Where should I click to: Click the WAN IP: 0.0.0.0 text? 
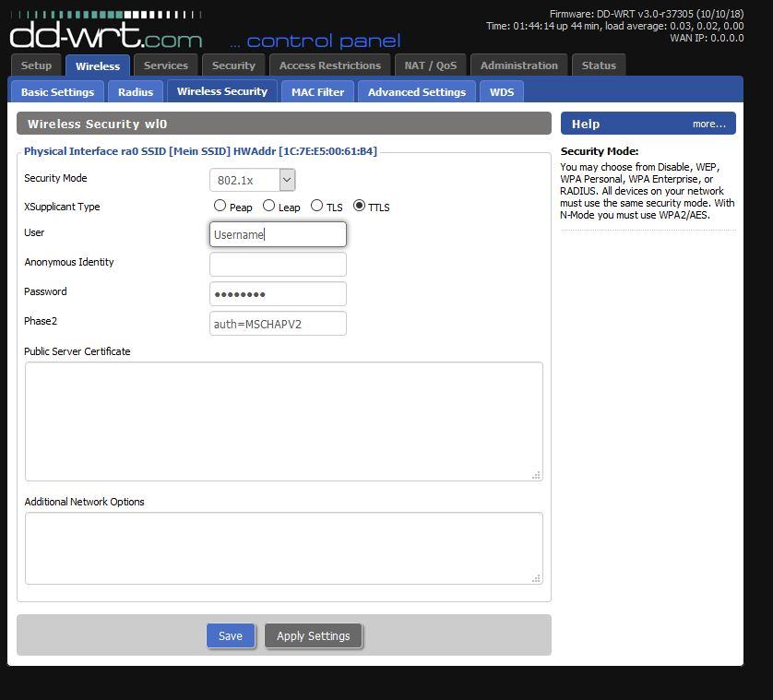tap(707, 38)
